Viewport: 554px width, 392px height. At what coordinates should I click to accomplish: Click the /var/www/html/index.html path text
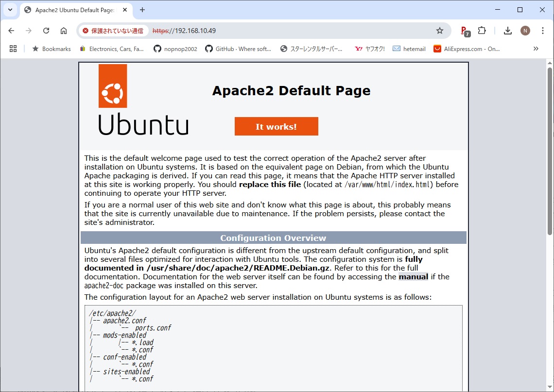(x=387, y=185)
